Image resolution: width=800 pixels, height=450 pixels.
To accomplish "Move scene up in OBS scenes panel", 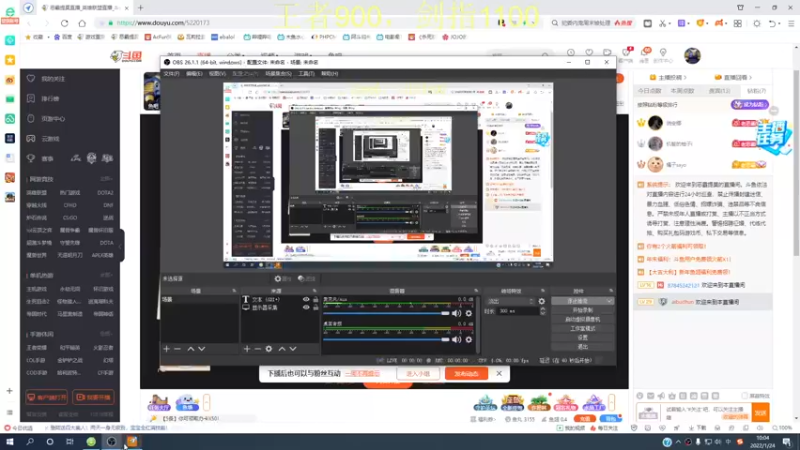I will pos(190,349).
